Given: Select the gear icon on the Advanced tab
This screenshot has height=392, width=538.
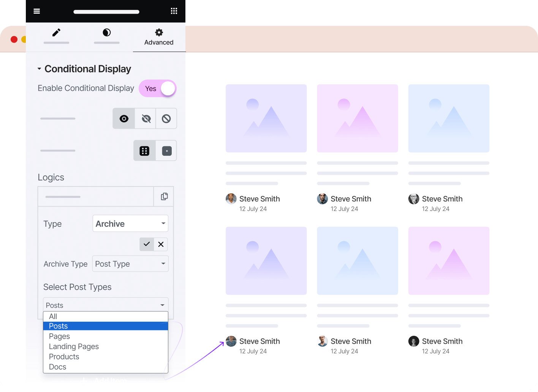Looking at the screenshot, I should click(x=158, y=32).
